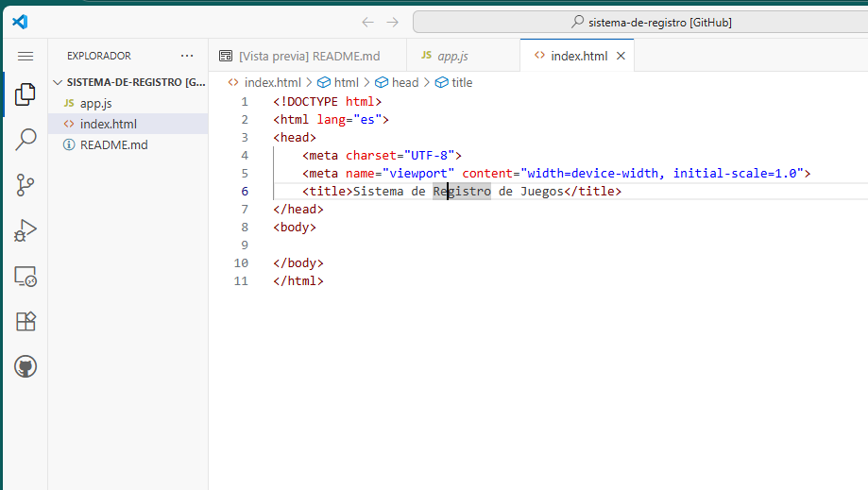Click the charset="UTF-8" attribute
The width and height of the screenshot is (868, 490).
point(400,156)
